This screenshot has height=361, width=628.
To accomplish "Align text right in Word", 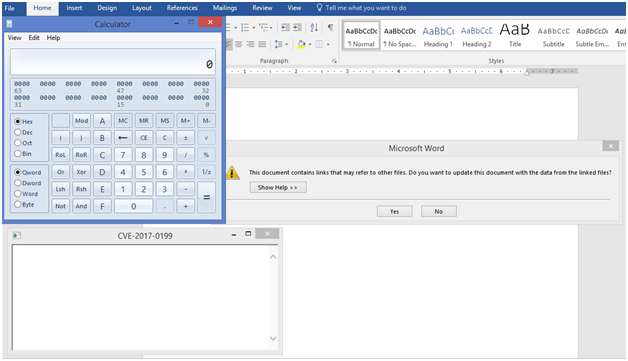I will (x=250, y=44).
